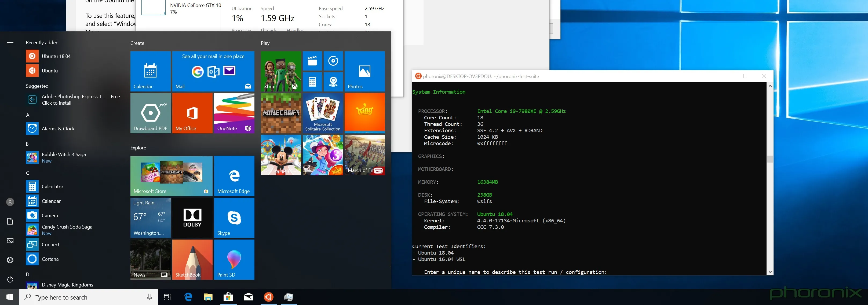Screen dimensions: 868x305
Task: Open the Calendar tile in Create group
Action: pos(150,71)
